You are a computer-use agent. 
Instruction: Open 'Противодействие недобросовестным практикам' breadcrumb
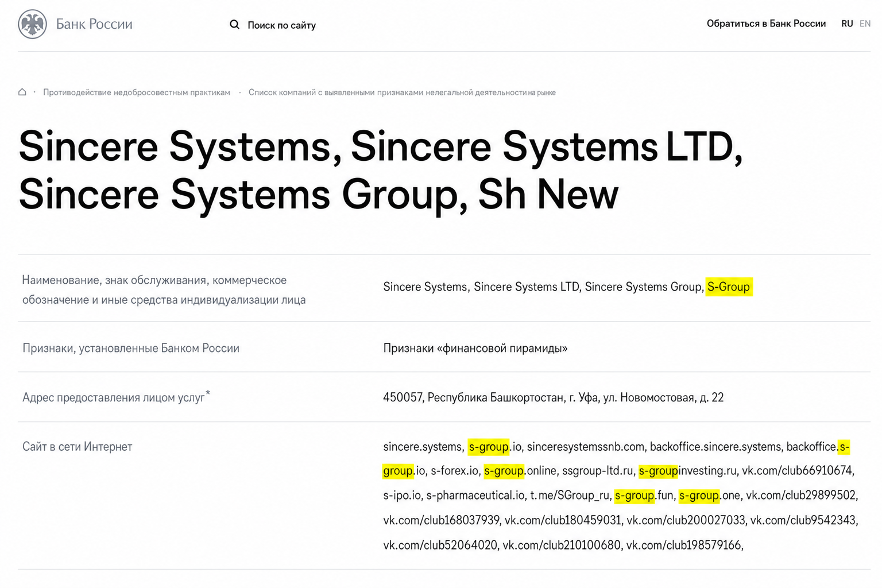coord(137,92)
